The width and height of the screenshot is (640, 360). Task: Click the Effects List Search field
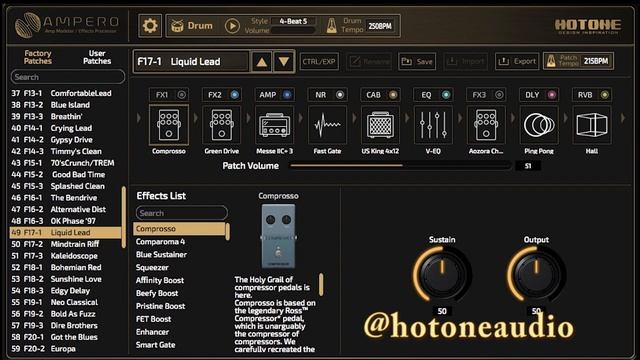(182, 213)
